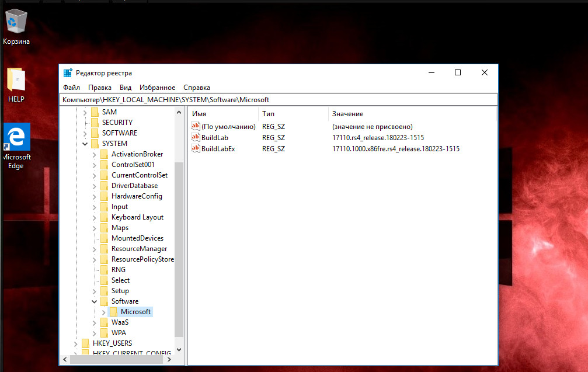
Task: Select the WaaS key in tree
Action: pyautogui.click(x=120, y=322)
